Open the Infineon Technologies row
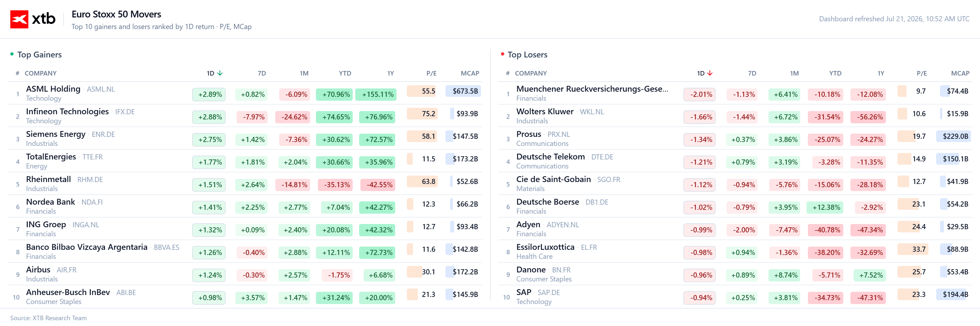This screenshot has width=980, height=326. (x=245, y=116)
